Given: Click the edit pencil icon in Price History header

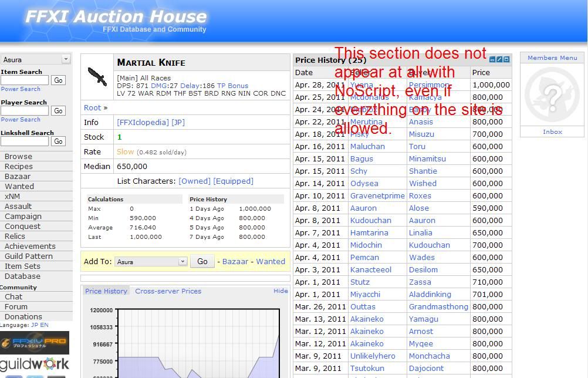Looking at the screenshot, I should tap(499, 59).
